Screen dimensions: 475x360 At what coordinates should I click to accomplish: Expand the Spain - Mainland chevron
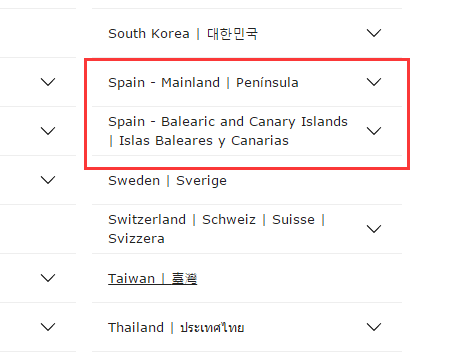(374, 82)
